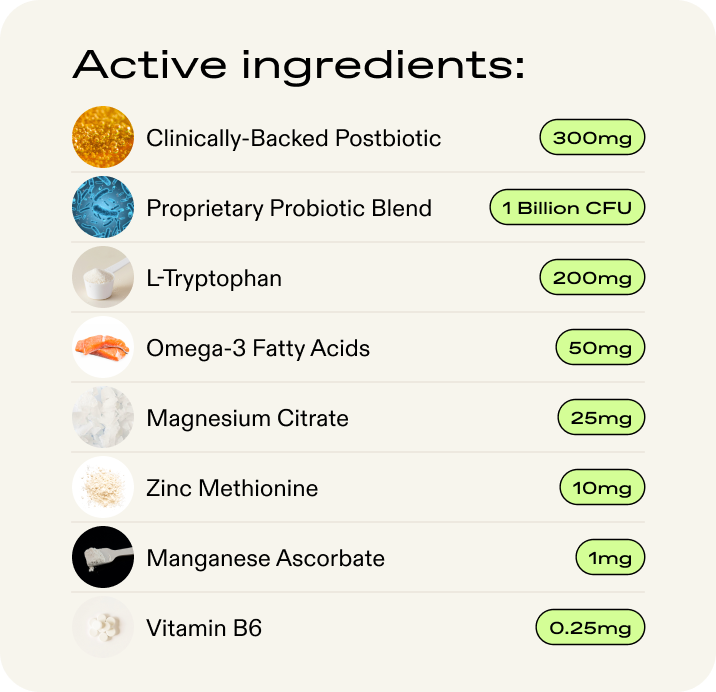Click the L-Tryptophan powder scoop icon
The image size is (716, 692).
tap(103, 278)
